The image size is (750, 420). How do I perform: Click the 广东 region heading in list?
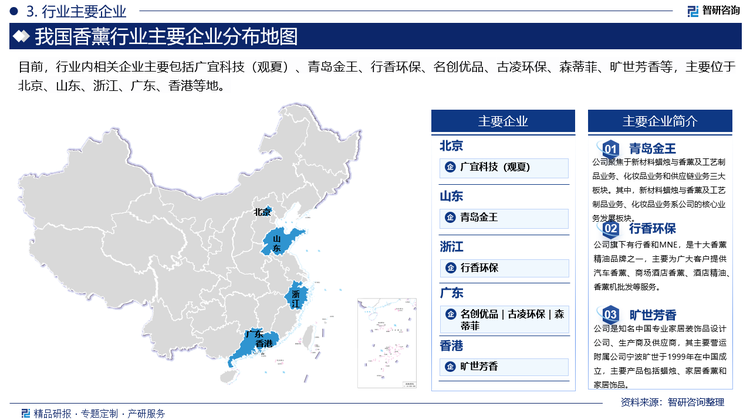click(x=451, y=293)
